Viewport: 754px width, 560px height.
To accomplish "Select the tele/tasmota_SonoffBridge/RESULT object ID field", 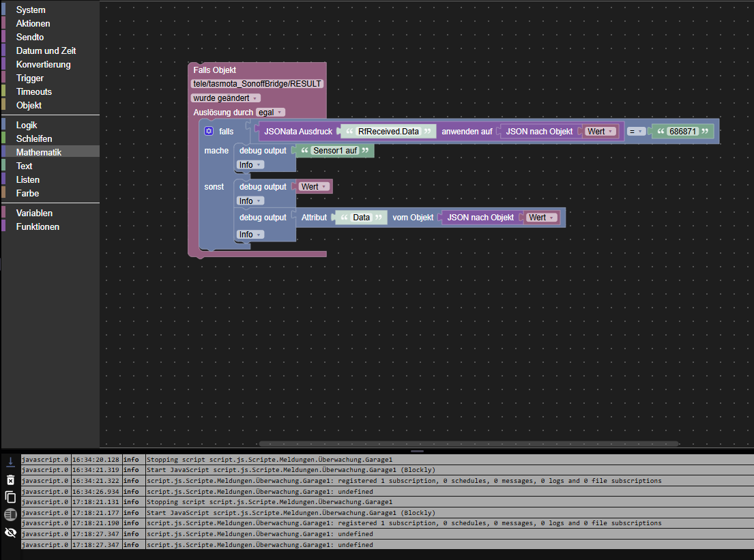I will (x=257, y=84).
